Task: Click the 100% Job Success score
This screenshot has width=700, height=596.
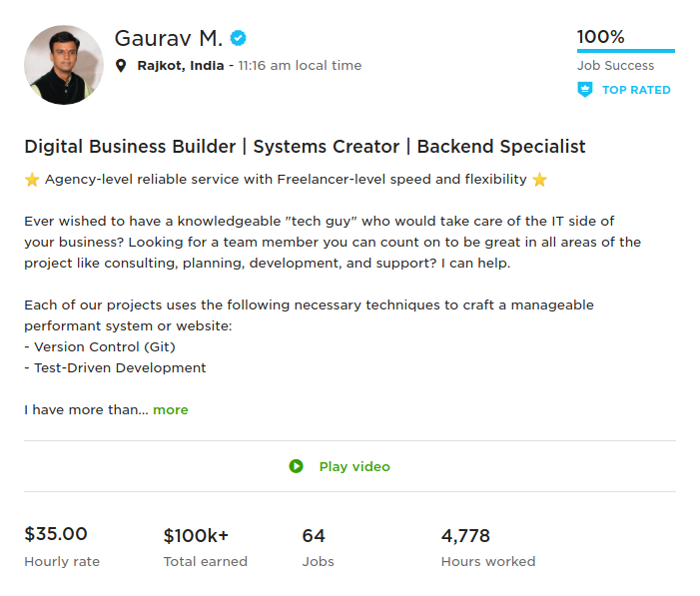Action: pos(601,37)
